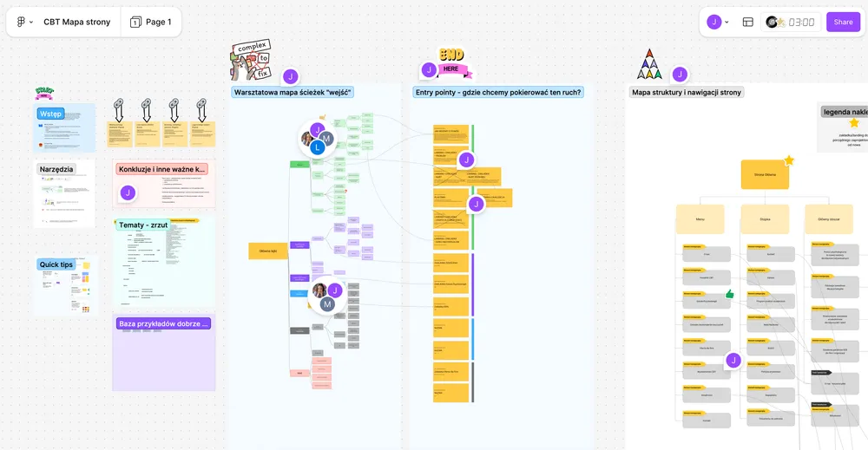868x450 pixels.
Task: Click the page icon beside Page 1
Action: tap(135, 23)
